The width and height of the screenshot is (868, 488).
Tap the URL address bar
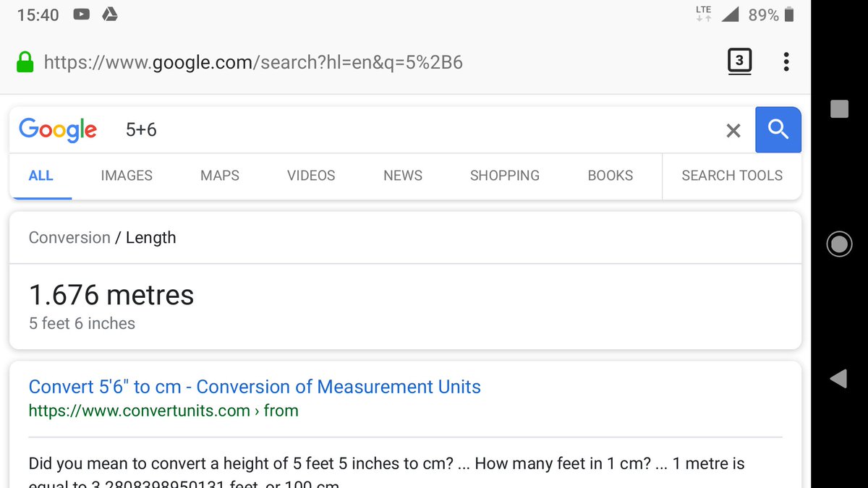pos(253,62)
